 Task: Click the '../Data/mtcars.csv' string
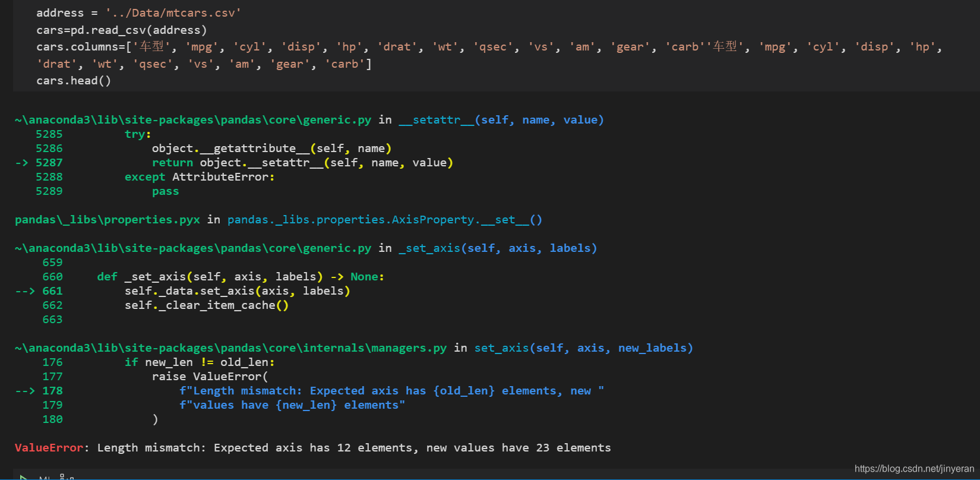click(x=173, y=13)
